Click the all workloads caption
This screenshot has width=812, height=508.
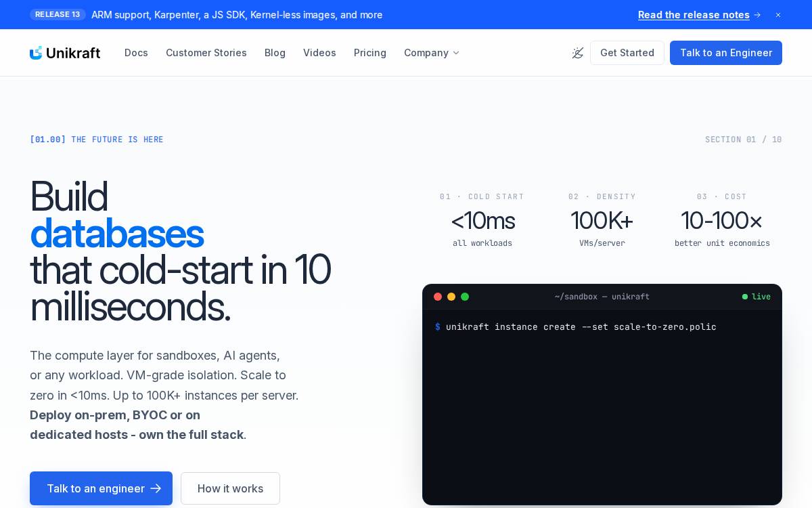[482, 243]
